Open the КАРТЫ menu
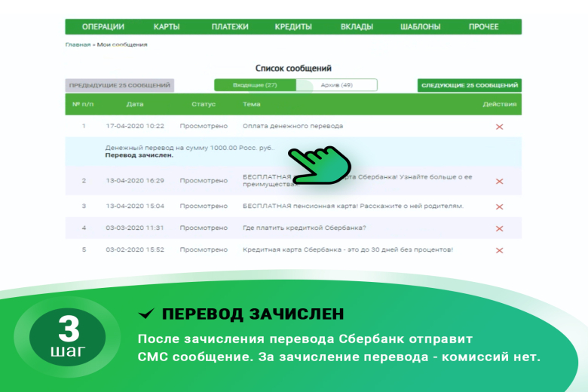The image size is (588, 392). (x=167, y=27)
